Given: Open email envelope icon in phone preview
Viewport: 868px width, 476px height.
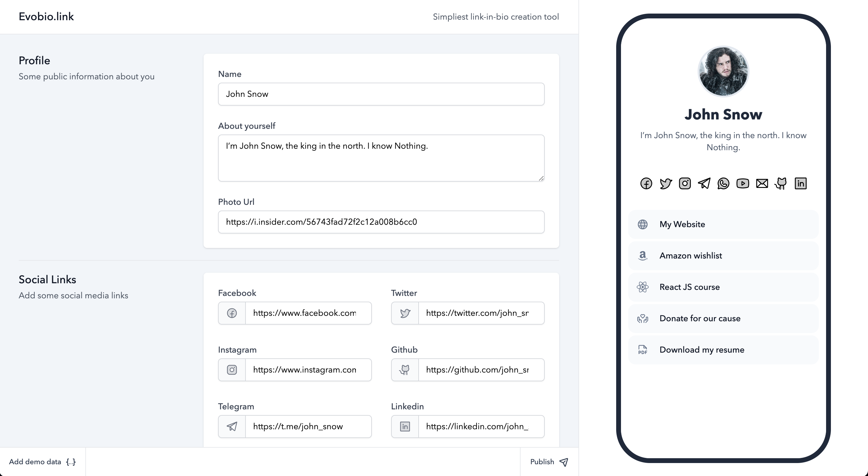Looking at the screenshot, I should (762, 183).
